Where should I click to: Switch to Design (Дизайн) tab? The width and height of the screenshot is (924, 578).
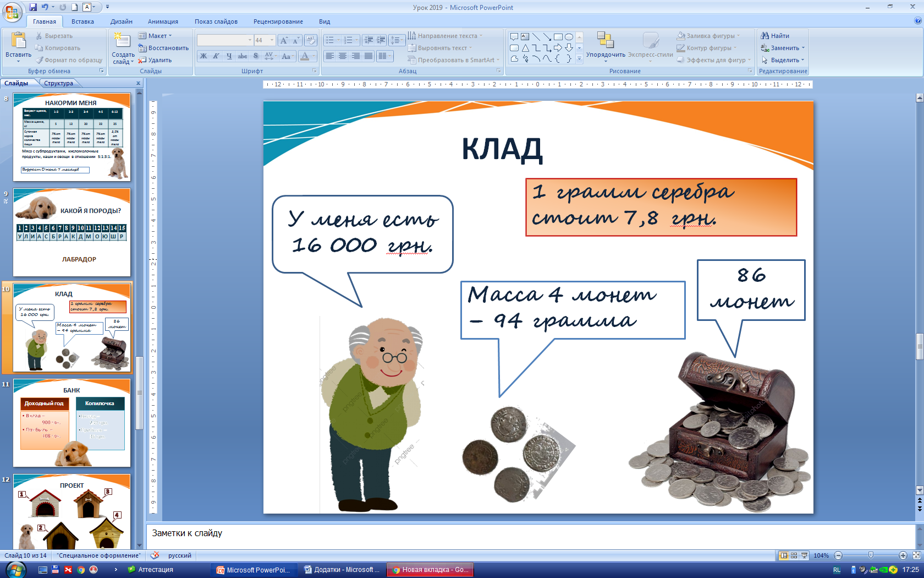(121, 21)
